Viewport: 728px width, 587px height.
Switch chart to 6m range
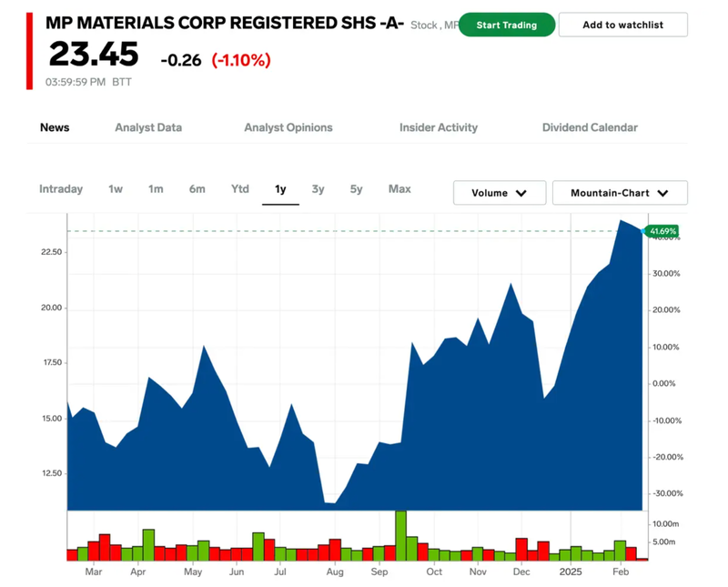197,189
